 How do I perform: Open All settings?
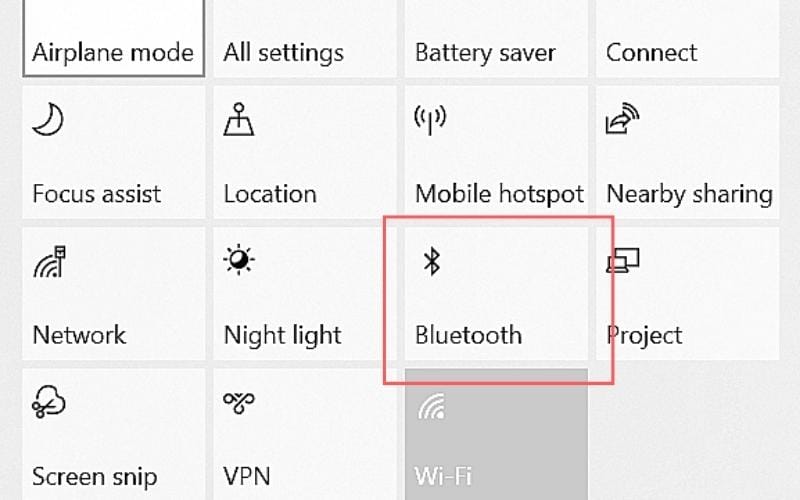coord(305,38)
